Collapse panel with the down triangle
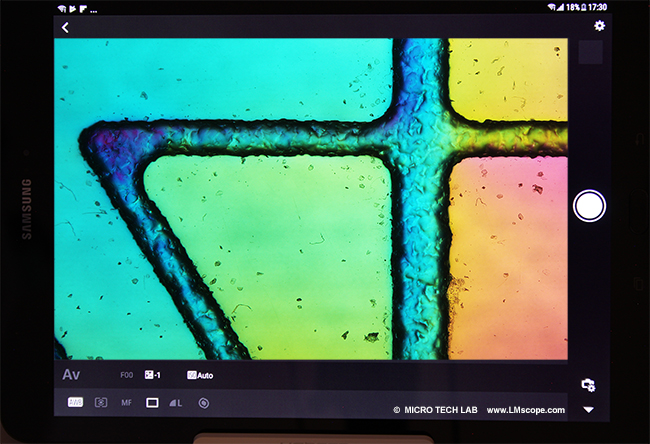Screen dimensions: 650x444 pyautogui.click(x=588, y=409)
